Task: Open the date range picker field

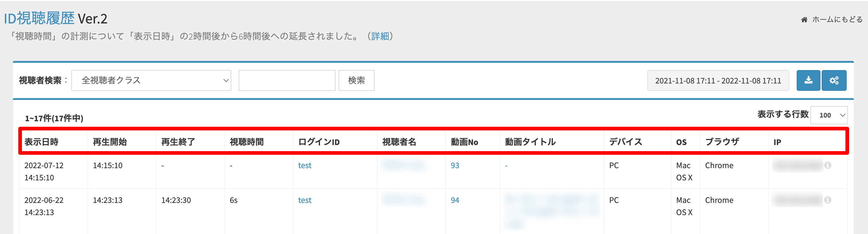Action: click(x=718, y=80)
